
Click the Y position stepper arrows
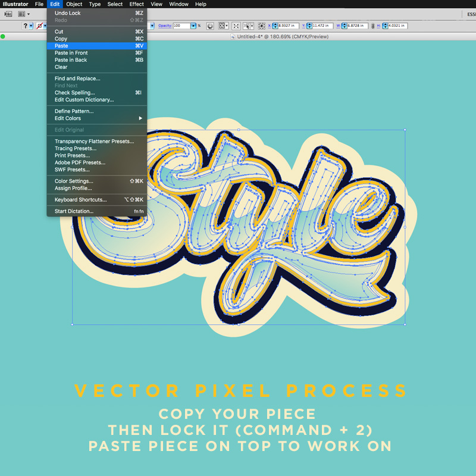(309, 26)
